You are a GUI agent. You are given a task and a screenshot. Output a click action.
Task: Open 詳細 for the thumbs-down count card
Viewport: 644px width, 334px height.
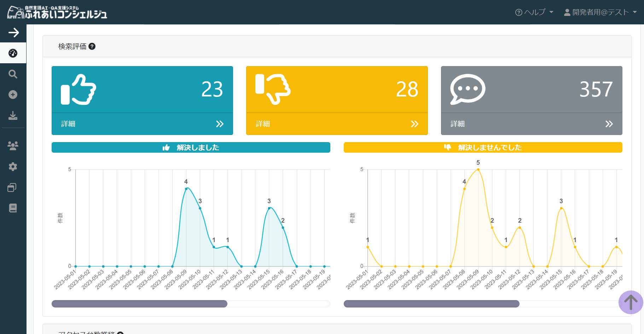click(x=337, y=124)
